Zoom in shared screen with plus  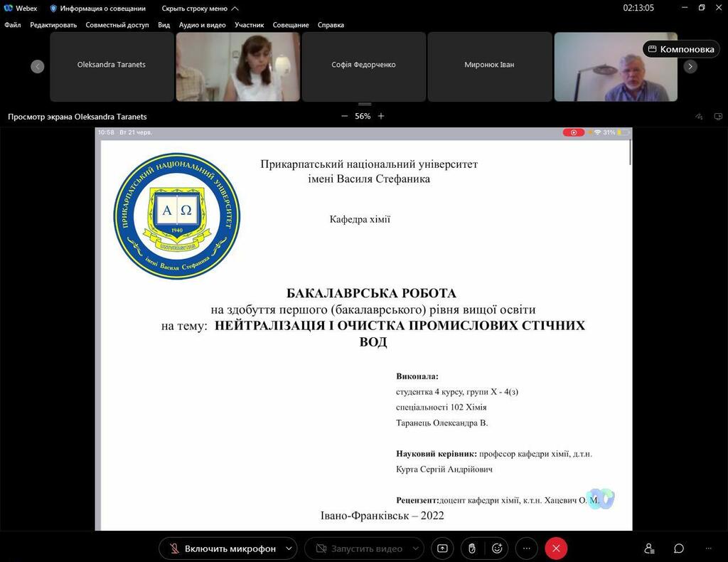click(x=381, y=116)
